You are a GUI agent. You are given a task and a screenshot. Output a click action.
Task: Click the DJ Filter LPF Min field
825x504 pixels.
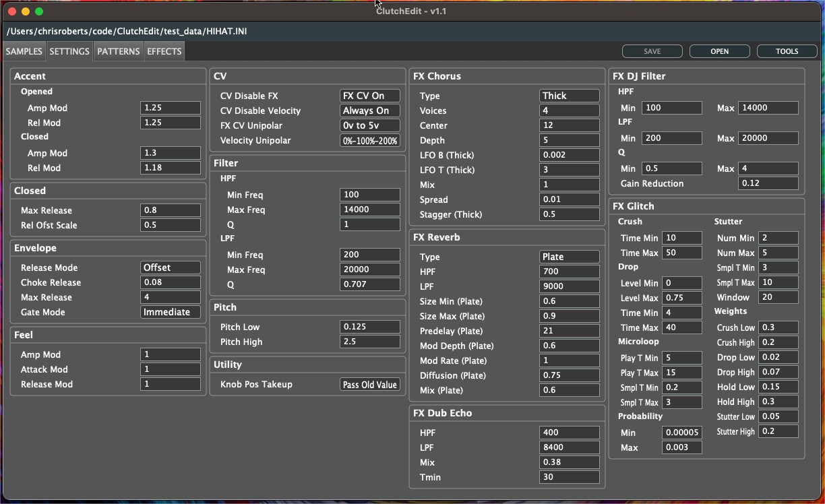(672, 138)
